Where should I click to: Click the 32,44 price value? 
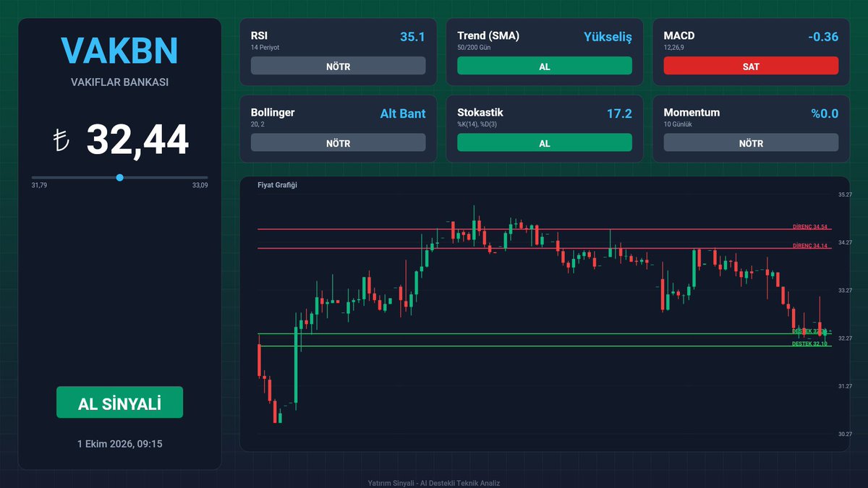[x=137, y=140]
